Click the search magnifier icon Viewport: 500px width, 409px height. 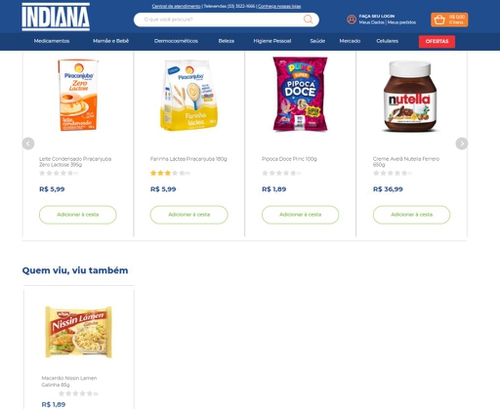click(308, 19)
